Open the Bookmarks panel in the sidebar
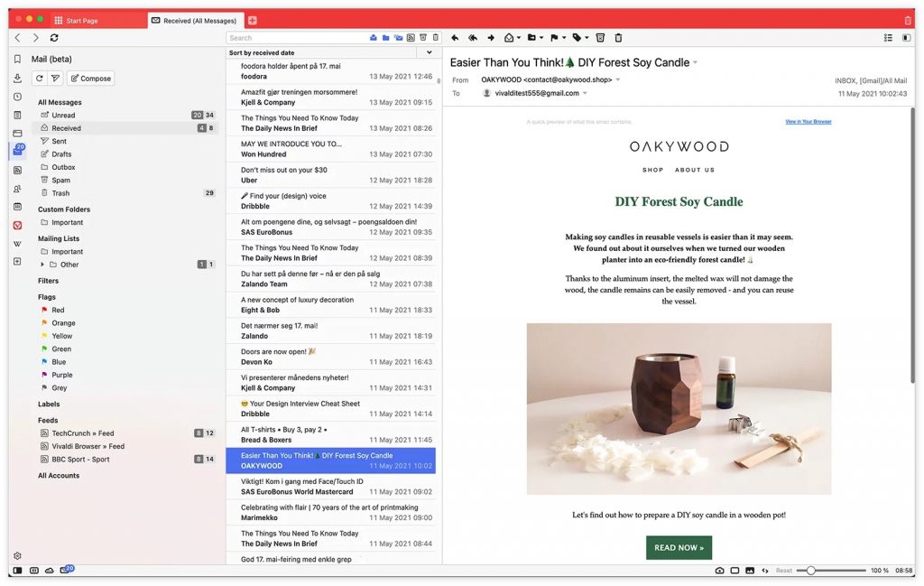The image size is (924, 586). coord(17,60)
